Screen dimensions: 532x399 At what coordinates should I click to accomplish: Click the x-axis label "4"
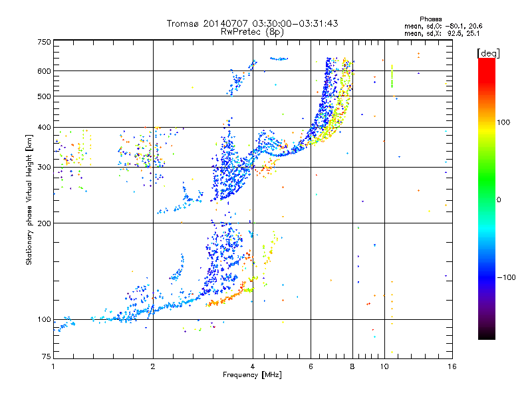tap(253, 366)
